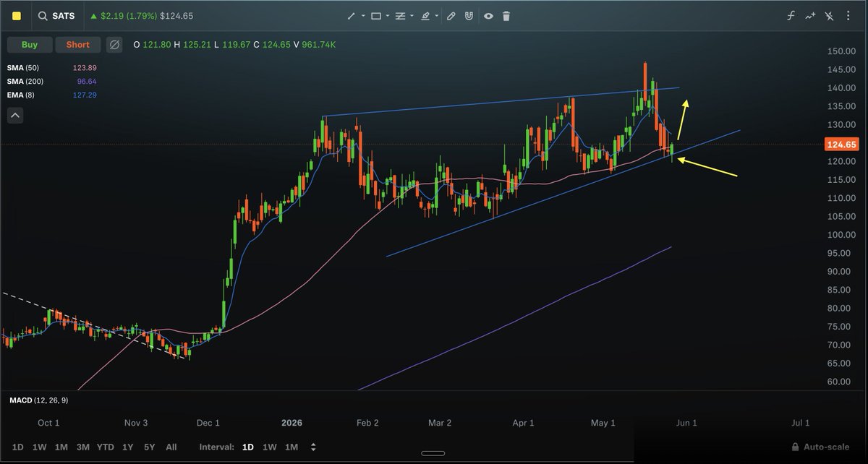Click the slashed-circle flatten icon
Viewport: 868px width, 464px height.
[114, 45]
